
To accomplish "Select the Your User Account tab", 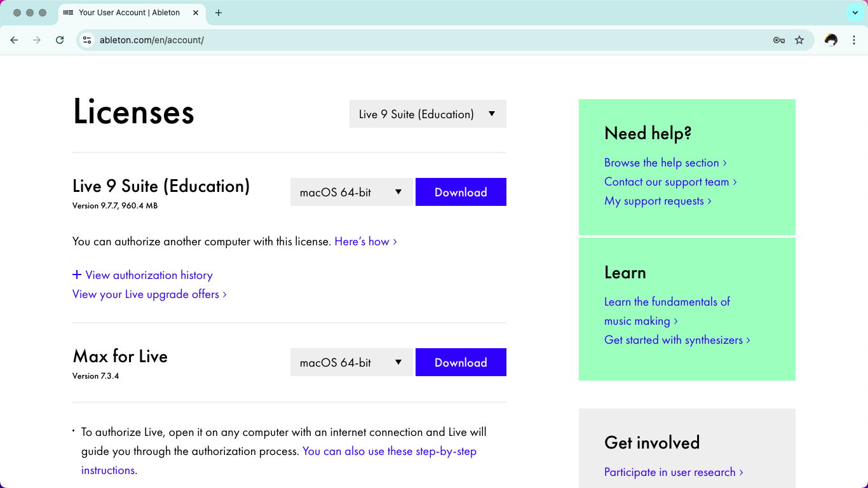I will tap(132, 13).
